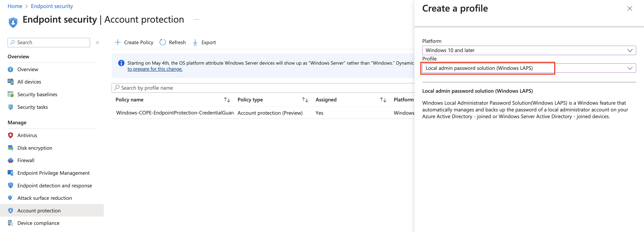The width and height of the screenshot is (644, 232).
Task: Click the Overview info icon in sidebar
Action: [x=10, y=69]
